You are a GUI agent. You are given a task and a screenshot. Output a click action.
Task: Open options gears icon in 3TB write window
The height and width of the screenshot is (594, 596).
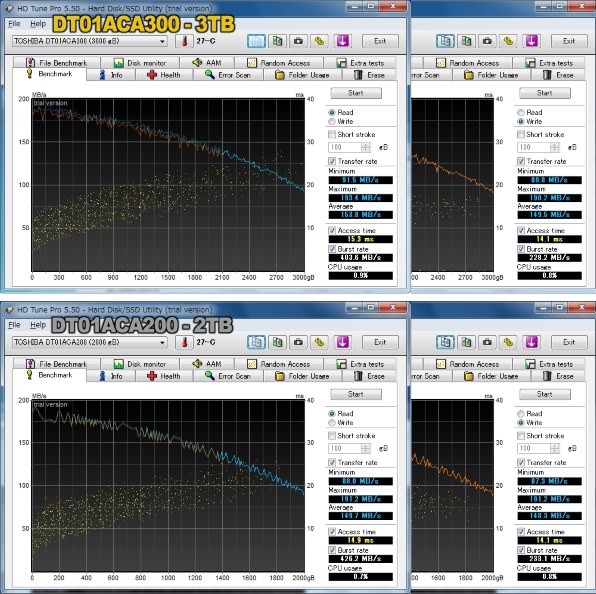[508, 41]
